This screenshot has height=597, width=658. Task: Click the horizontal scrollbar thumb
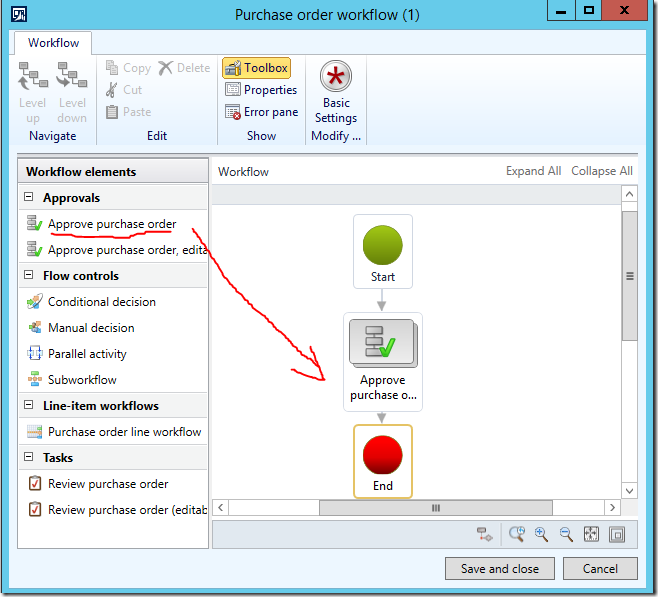click(x=436, y=508)
